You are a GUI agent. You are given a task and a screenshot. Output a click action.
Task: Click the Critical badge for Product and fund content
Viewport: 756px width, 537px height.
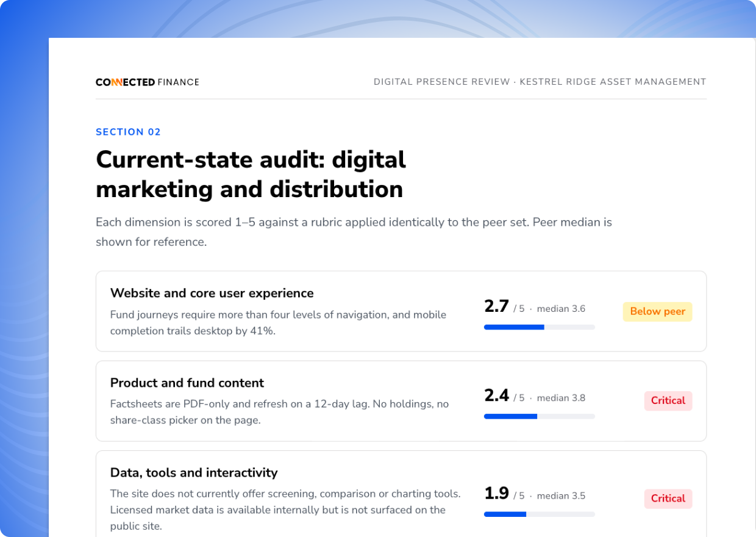[x=668, y=400]
